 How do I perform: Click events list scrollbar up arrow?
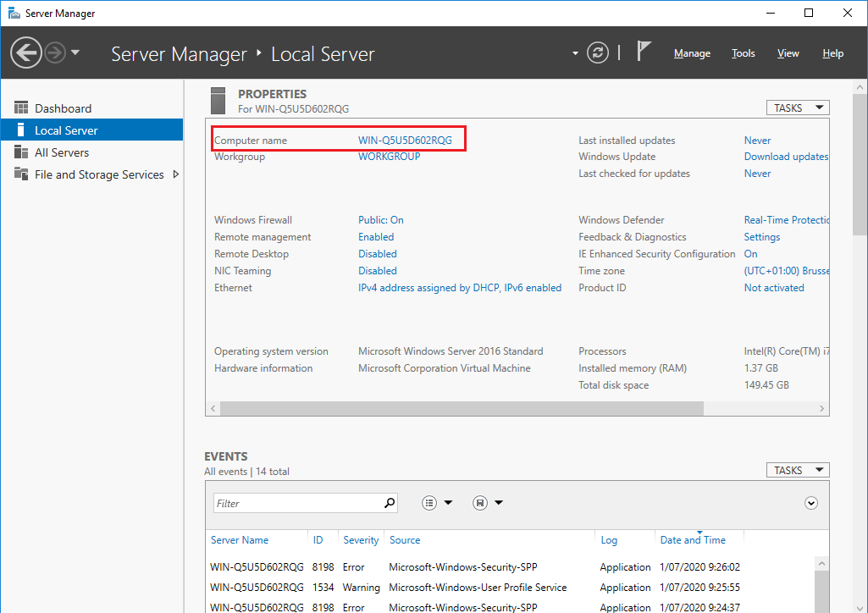pyautogui.click(x=821, y=564)
